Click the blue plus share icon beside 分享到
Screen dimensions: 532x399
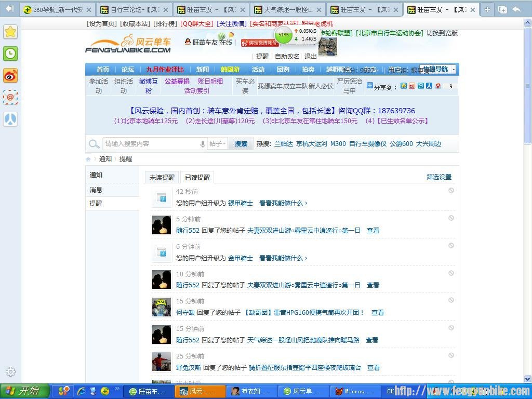pyautogui.click(x=370, y=85)
